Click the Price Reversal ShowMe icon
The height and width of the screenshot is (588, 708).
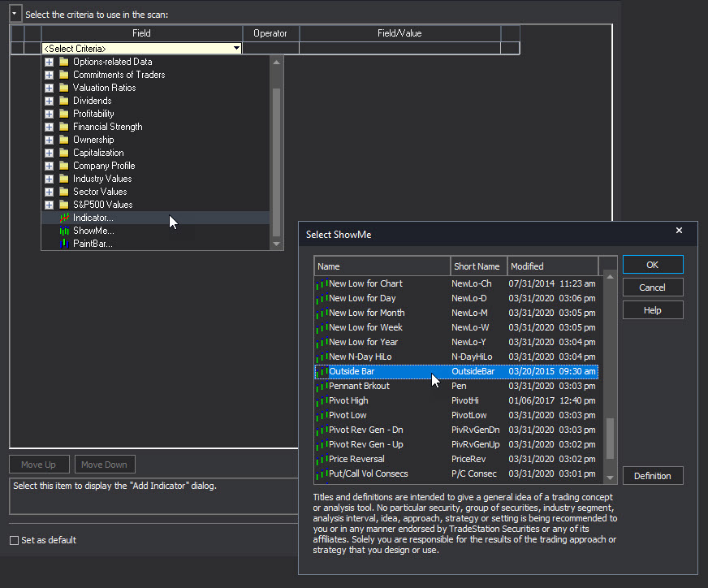322,460
